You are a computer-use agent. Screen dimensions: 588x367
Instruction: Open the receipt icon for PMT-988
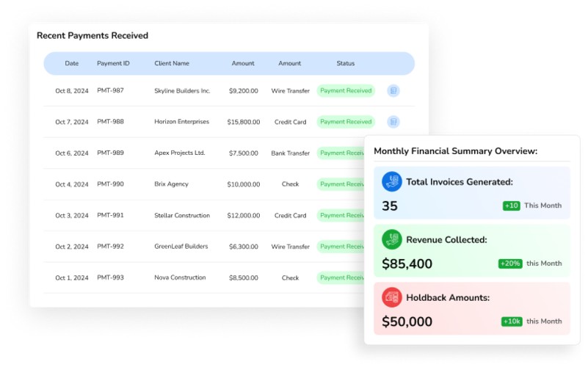coord(393,122)
